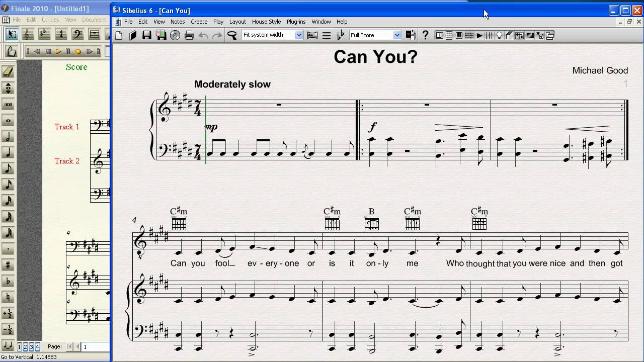
Task: Go to first page in Finale
Action: [x=70, y=346]
